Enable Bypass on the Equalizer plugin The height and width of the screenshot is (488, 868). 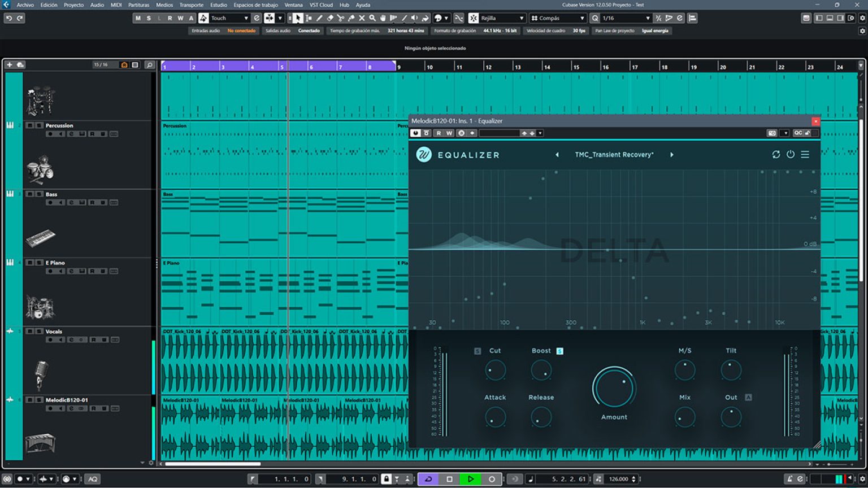tap(791, 154)
